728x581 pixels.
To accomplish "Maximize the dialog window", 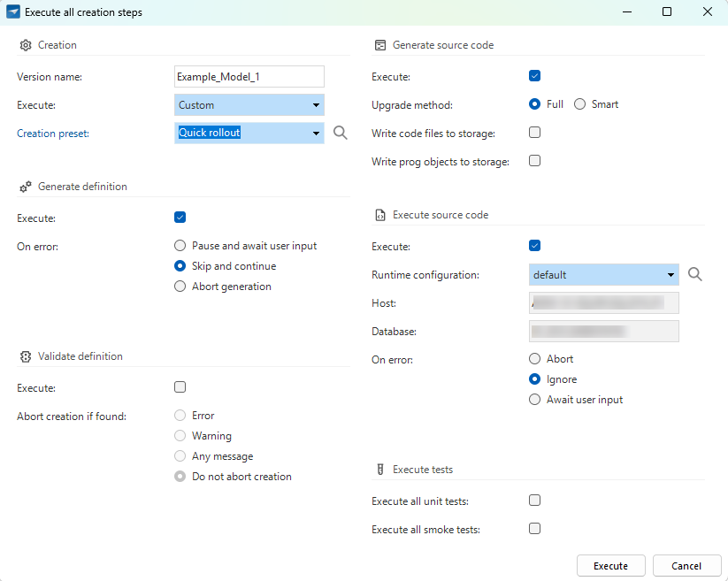I will [x=667, y=11].
